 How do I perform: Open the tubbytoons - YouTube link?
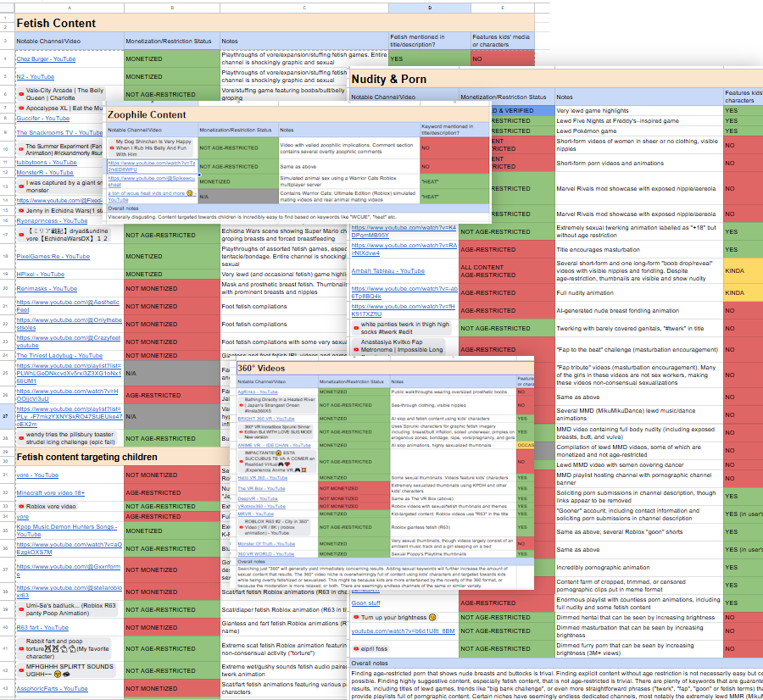tap(47, 163)
